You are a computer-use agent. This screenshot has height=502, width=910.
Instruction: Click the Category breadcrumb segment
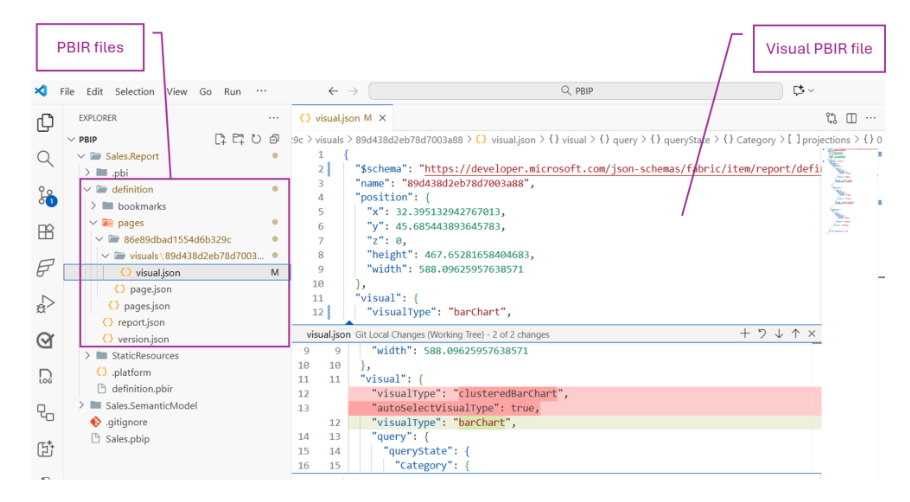pos(756,140)
